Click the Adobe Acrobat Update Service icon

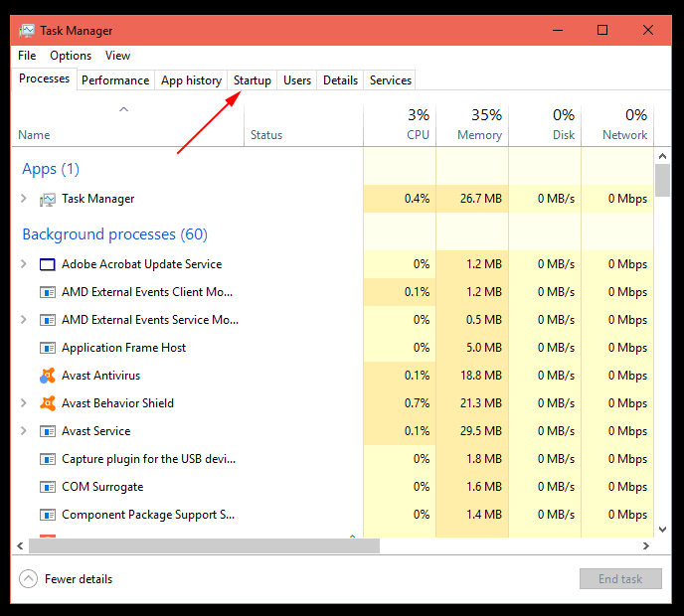click(48, 264)
